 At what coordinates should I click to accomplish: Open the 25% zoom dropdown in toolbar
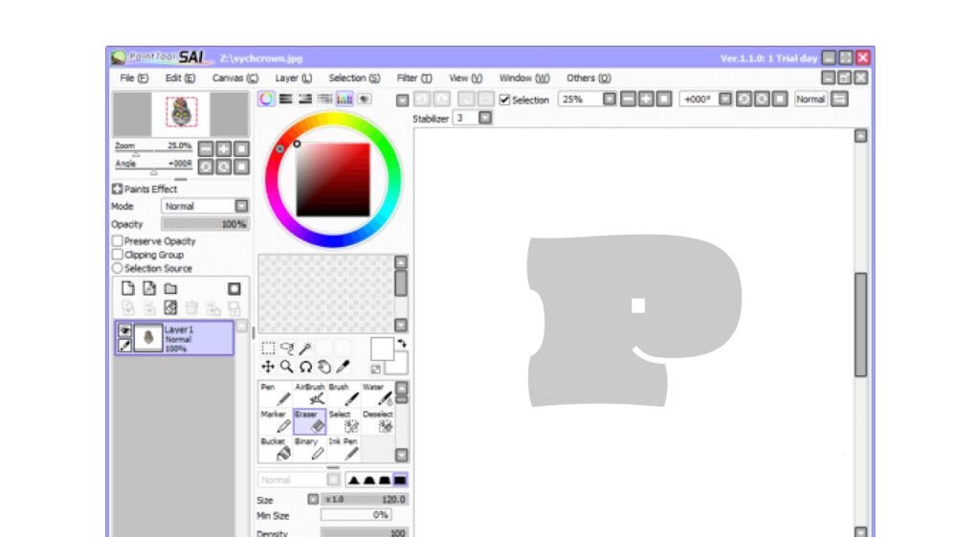pos(610,100)
